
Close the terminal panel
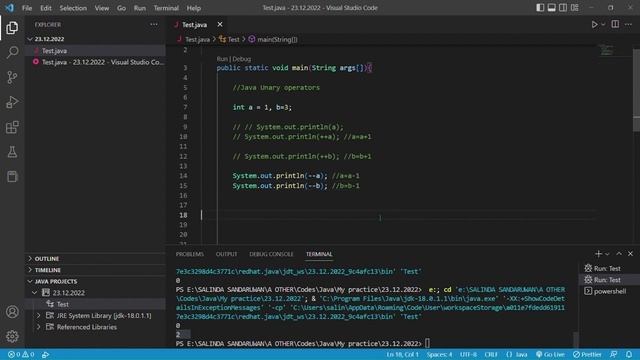(630, 254)
